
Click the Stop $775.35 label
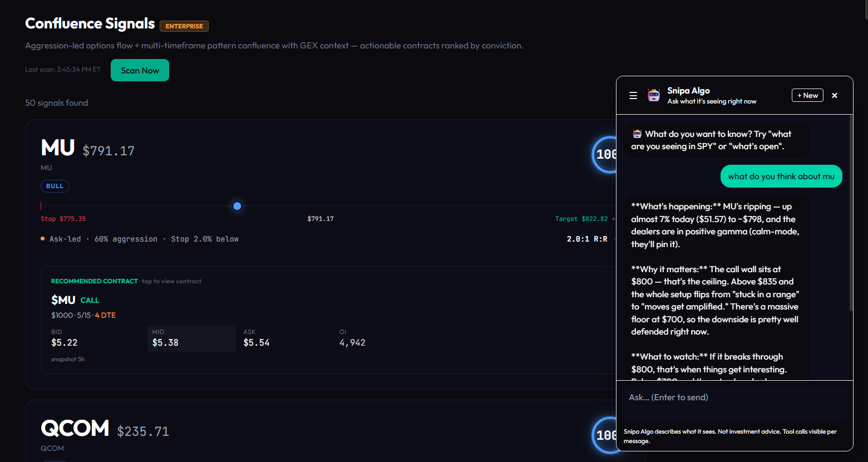[63, 219]
